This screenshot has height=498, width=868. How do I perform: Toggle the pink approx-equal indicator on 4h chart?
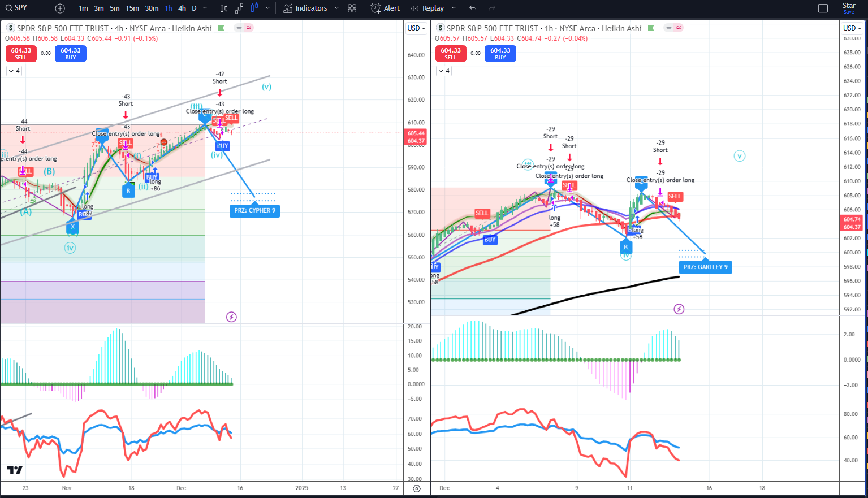pos(249,28)
